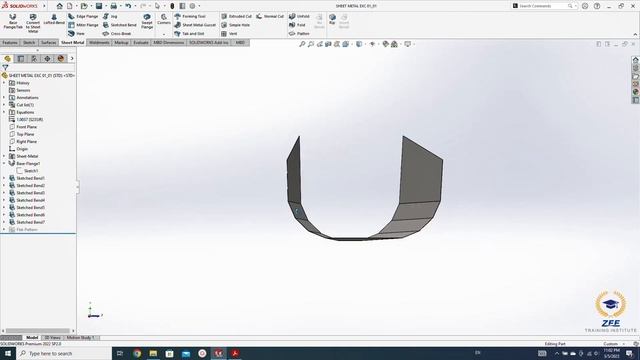
Task: Activate Tab and Slot tool
Action: 189,33
